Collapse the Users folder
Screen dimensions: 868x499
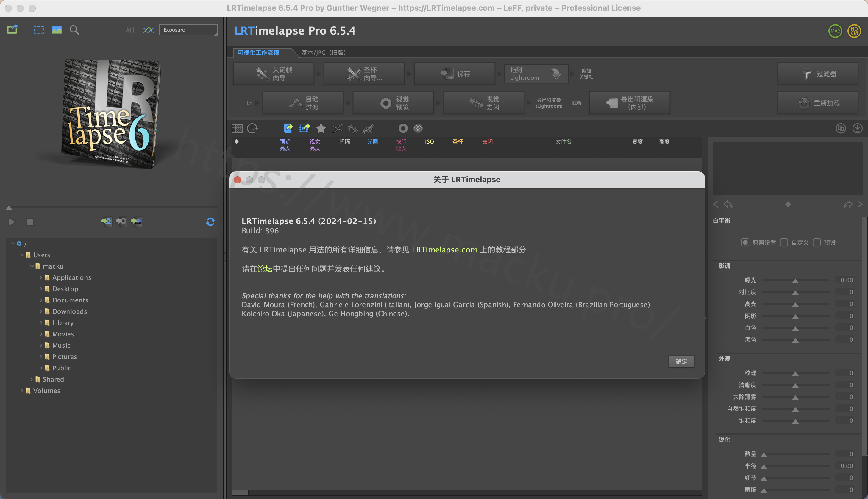22,255
